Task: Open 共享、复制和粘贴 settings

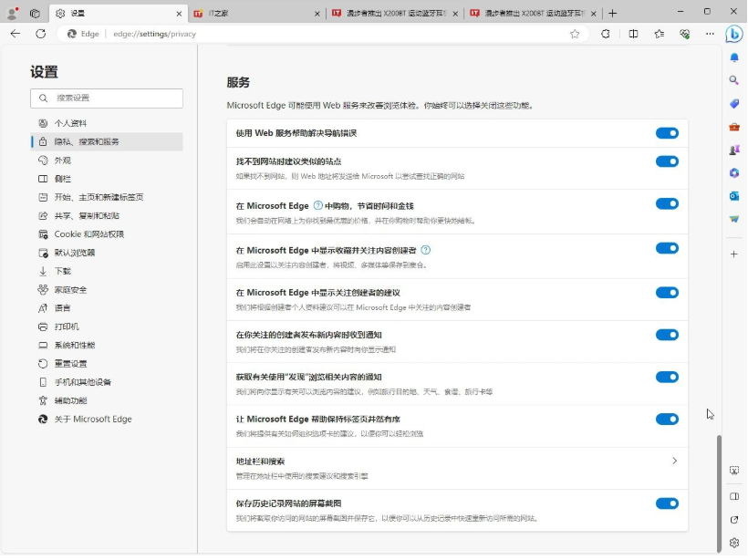Action: coord(107,215)
